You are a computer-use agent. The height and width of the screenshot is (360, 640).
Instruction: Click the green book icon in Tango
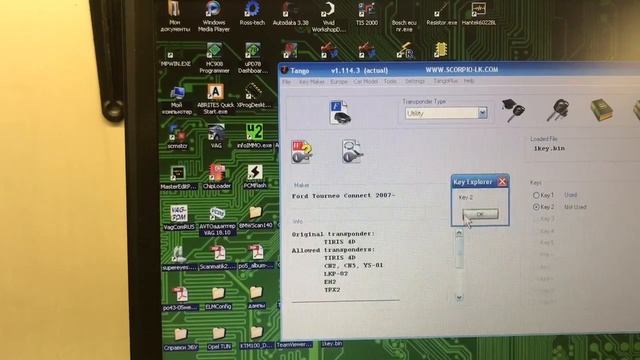click(602, 110)
